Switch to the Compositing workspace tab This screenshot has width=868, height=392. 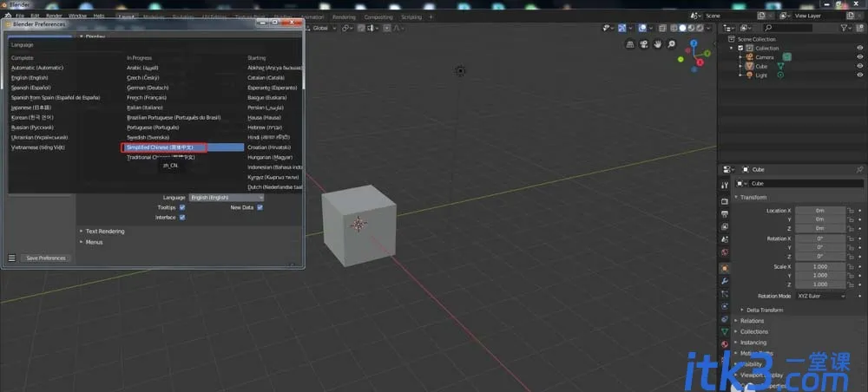coord(378,17)
